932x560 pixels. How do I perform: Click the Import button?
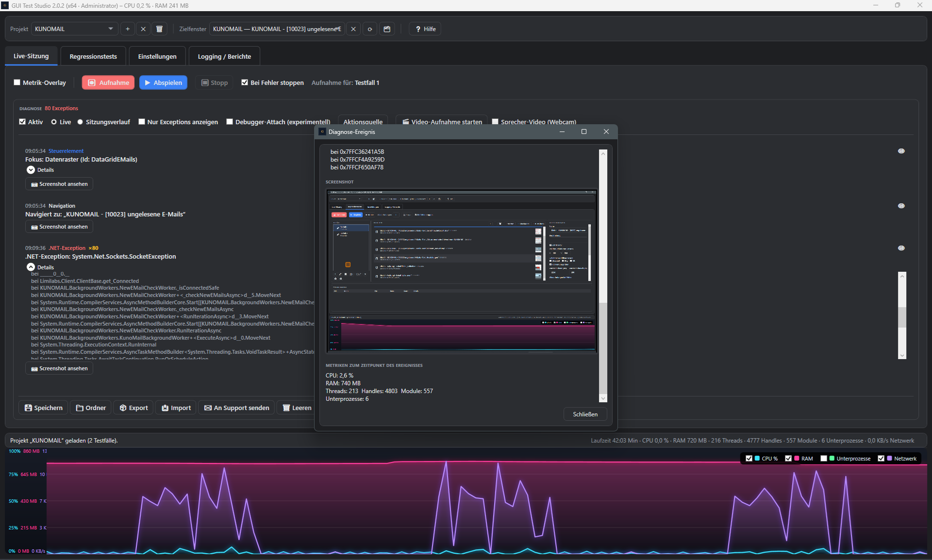pos(176,408)
